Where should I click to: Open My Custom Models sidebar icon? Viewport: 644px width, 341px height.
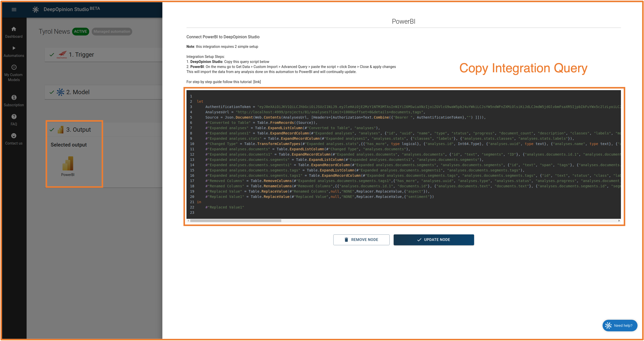(14, 67)
